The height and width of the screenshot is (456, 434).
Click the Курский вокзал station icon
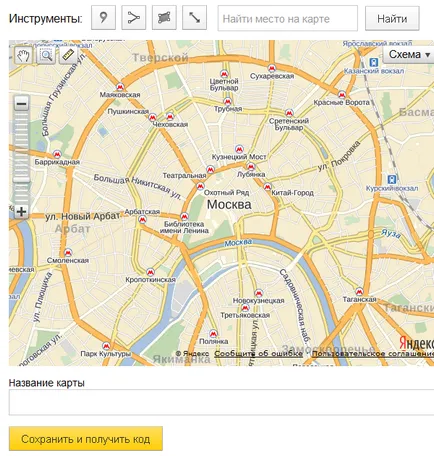click(x=392, y=179)
